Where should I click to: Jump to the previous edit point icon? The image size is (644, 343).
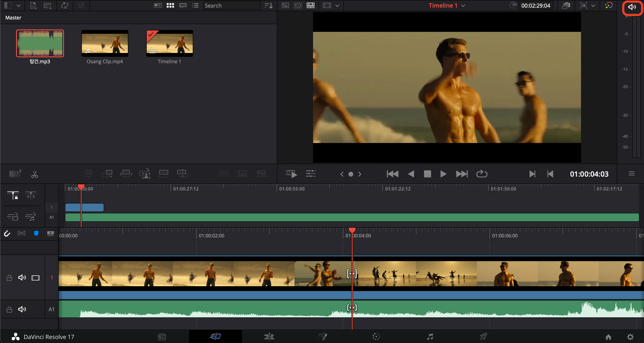(x=550, y=174)
